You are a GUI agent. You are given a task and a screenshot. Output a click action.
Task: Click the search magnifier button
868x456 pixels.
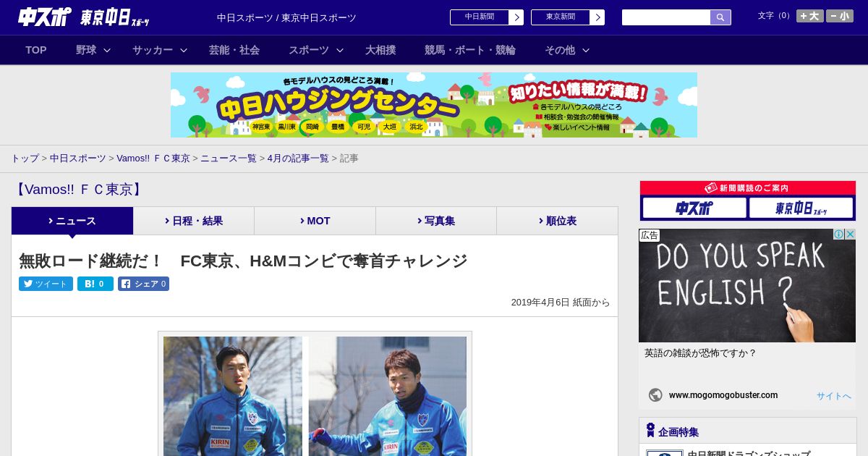tap(720, 17)
